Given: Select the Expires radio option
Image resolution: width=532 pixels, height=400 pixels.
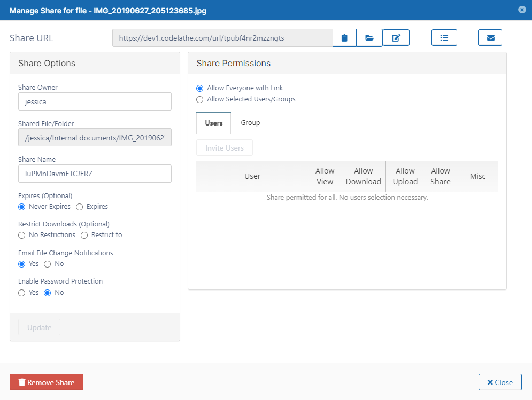Looking at the screenshot, I should pyautogui.click(x=80, y=207).
